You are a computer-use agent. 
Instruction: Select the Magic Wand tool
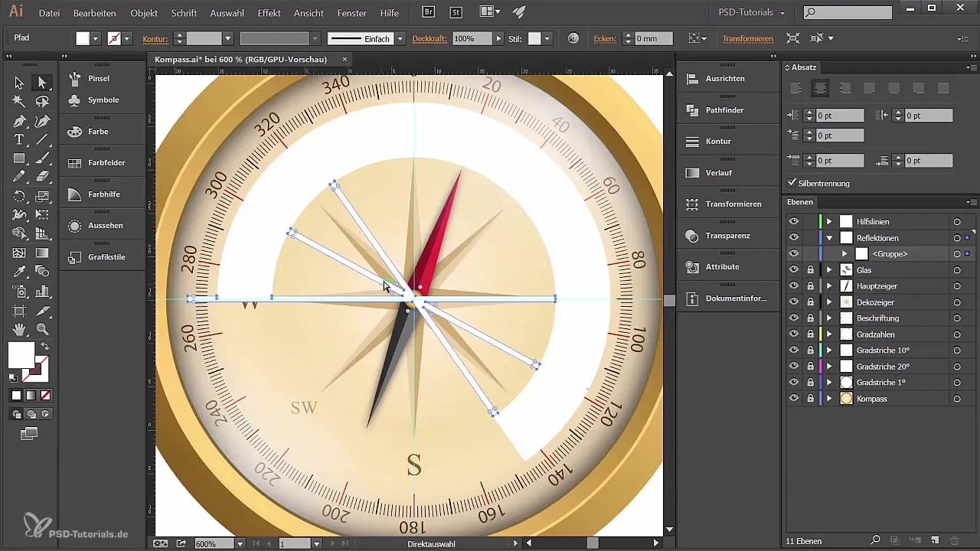pos(19,102)
